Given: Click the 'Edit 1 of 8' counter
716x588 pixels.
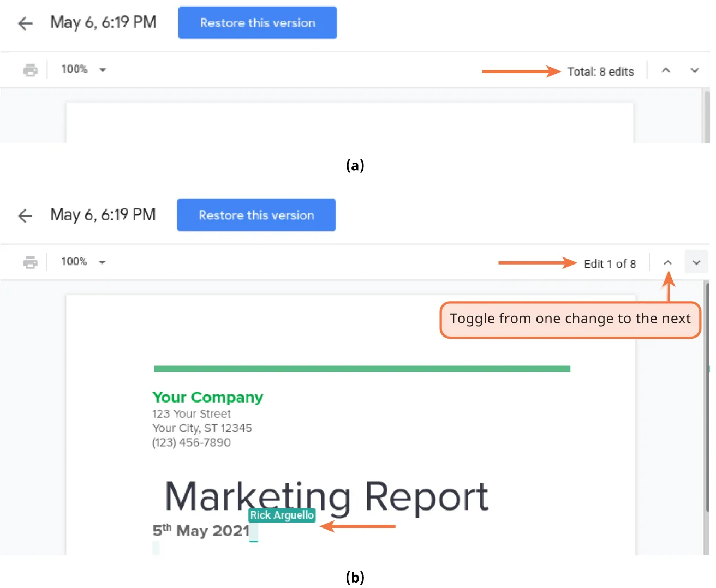Looking at the screenshot, I should [x=610, y=264].
